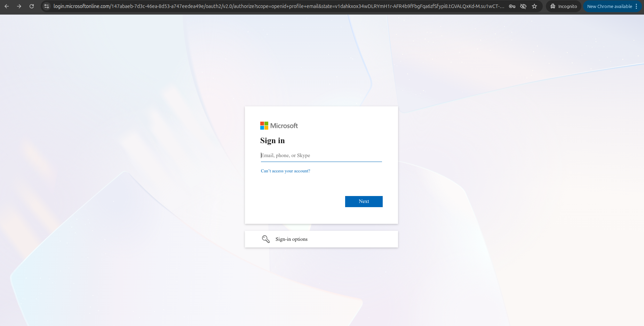The width and height of the screenshot is (644, 326).
Task: Click the Sign in heading
Action: pos(272,141)
